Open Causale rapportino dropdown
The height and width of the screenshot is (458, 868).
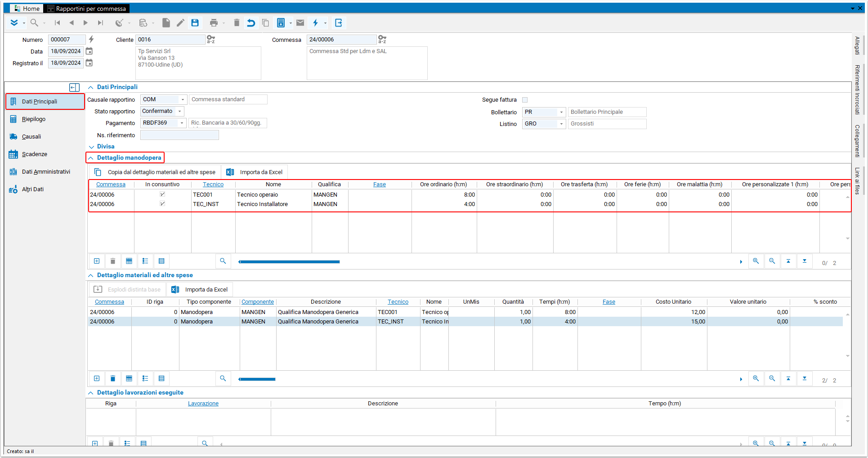pyautogui.click(x=183, y=99)
